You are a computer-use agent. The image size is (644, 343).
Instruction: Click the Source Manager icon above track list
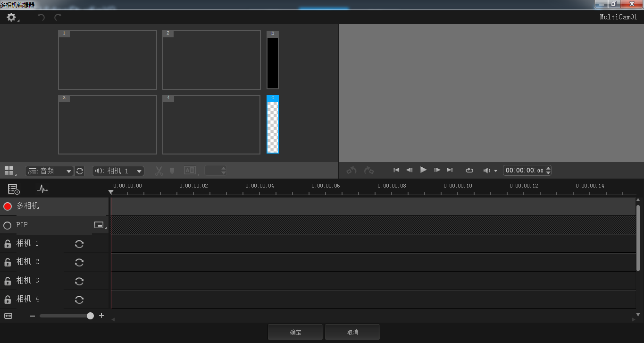click(x=14, y=189)
